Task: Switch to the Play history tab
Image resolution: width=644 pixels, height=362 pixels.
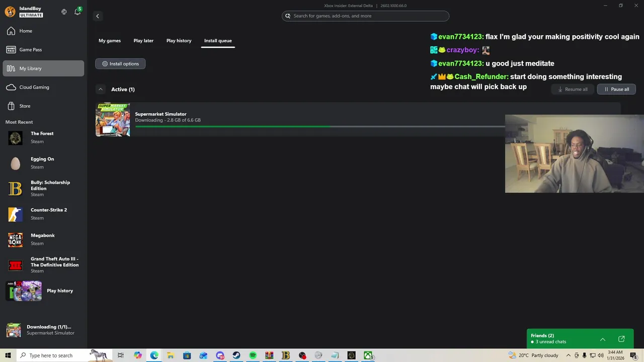Action: 179,41
